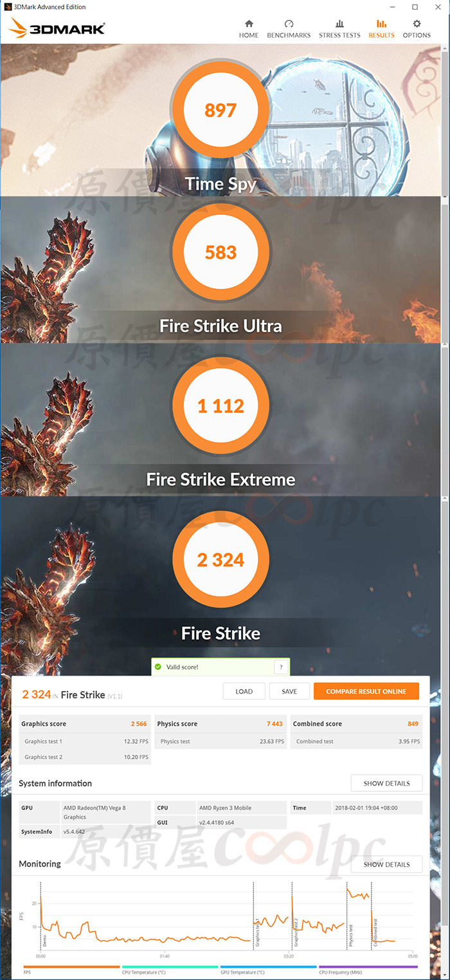Expand System information SHOW DETAILS
The width and height of the screenshot is (450, 980).
386,783
